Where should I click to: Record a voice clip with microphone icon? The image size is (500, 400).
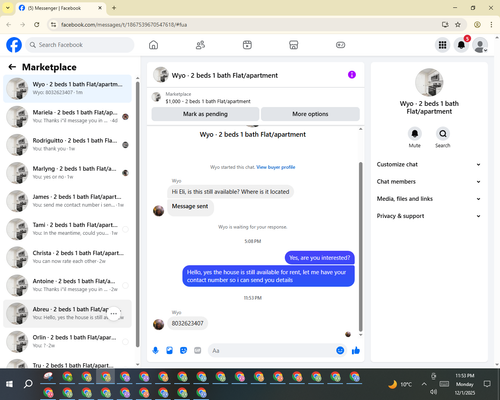click(155, 350)
